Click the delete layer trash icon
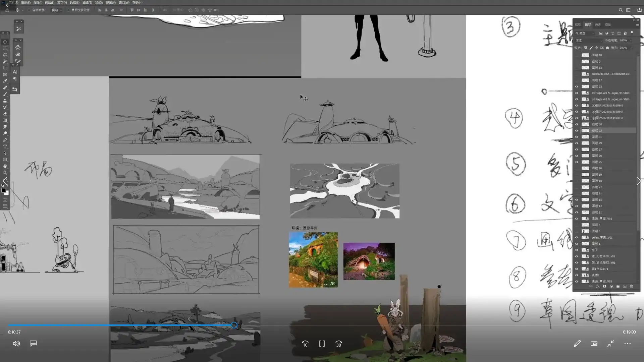 (632, 286)
